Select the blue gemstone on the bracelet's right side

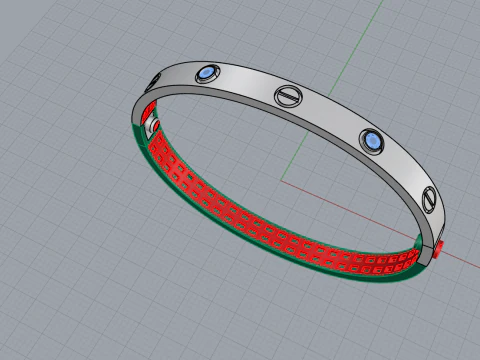click(x=372, y=140)
